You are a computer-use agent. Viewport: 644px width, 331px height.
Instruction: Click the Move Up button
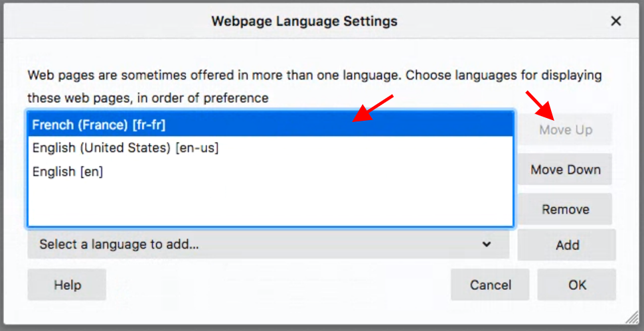pyautogui.click(x=565, y=130)
